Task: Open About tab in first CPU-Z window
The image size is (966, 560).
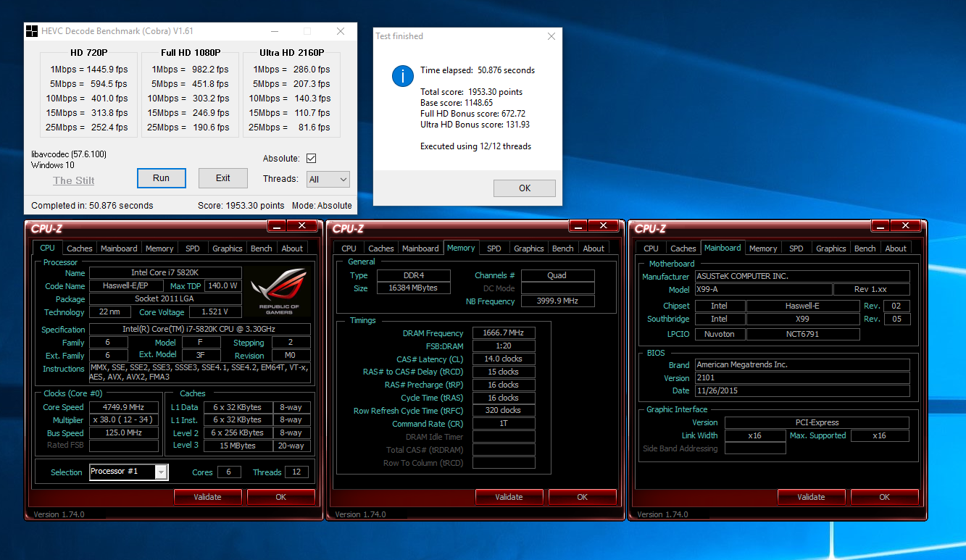Action: (293, 248)
